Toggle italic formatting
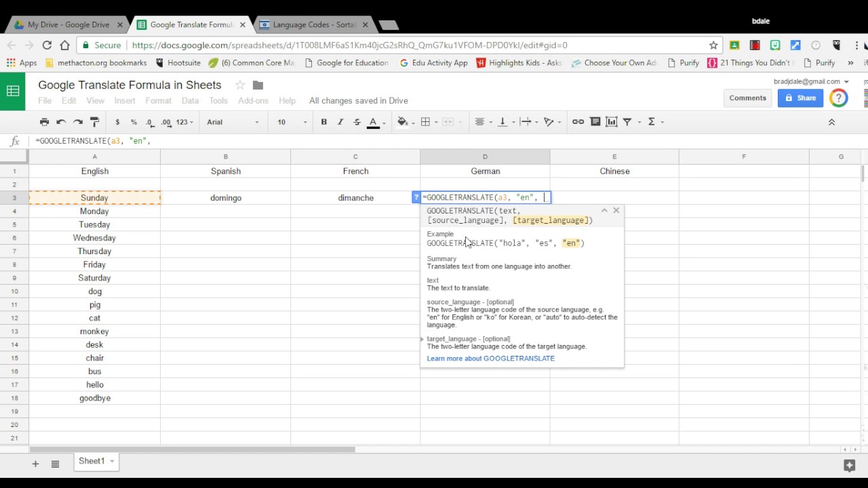This screenshot has width=868, height=488. coord(340,122)
